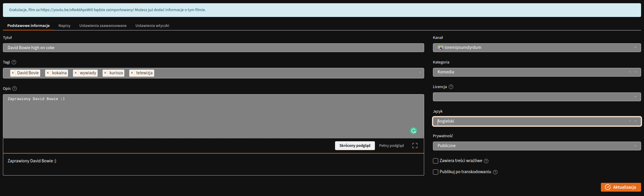Click the channel avatar loremipsumdyrdum
Viewport: 644px width, 196px height.
pos(440,47)
